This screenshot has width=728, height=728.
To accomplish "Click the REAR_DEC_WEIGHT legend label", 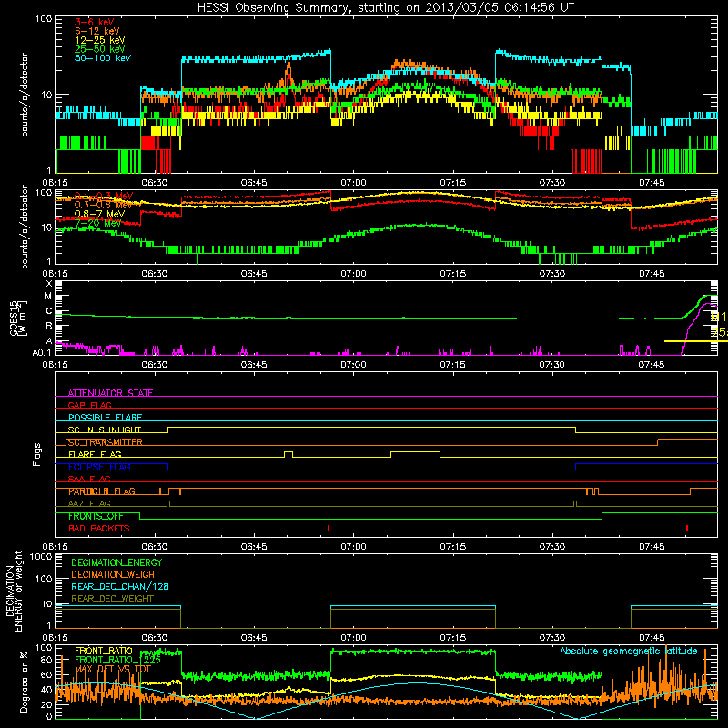I will (x=112, y=599).
